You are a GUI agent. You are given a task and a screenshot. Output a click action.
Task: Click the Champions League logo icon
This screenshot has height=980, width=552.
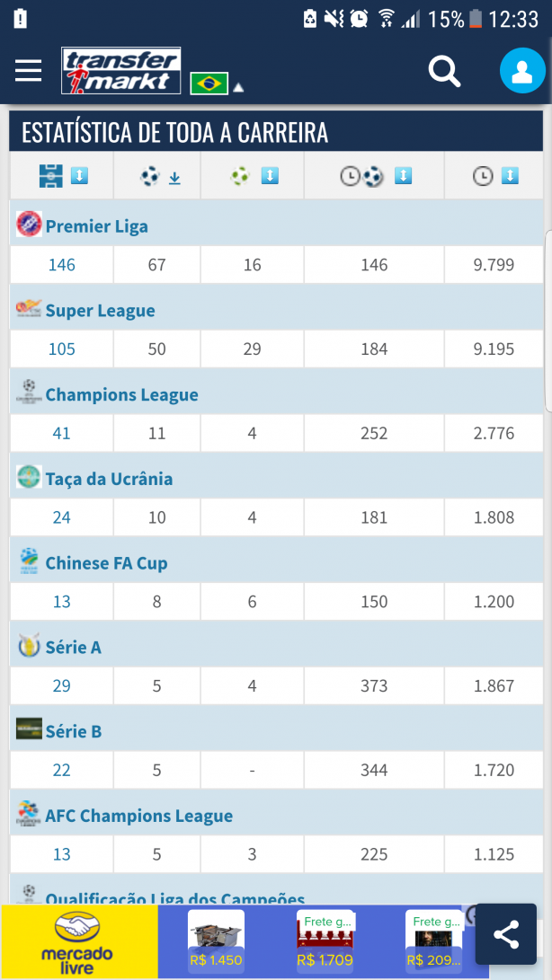coord(28,392)
